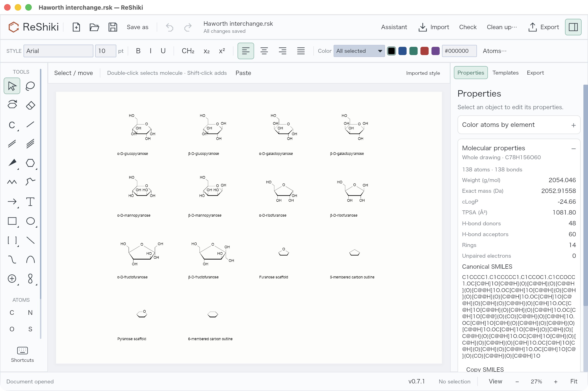The height and width of the screenshot is (391, 588).
Task: Redo the last action
Action: pyautogui.click(x=188, y=27)
